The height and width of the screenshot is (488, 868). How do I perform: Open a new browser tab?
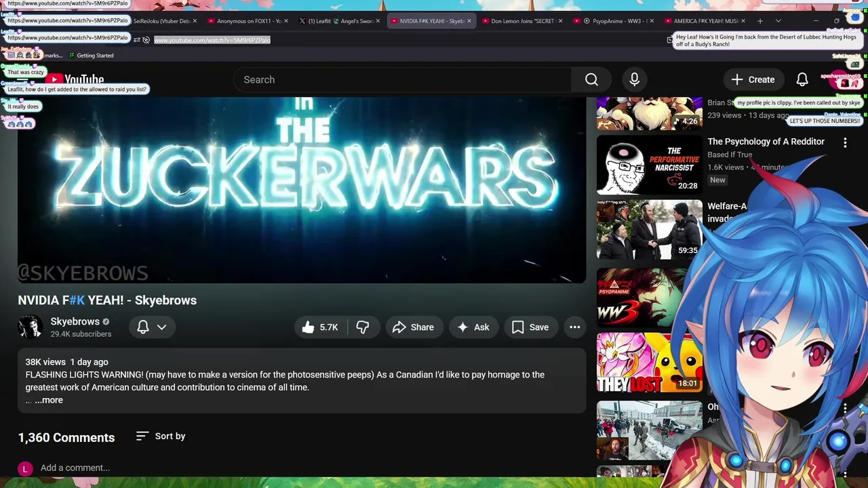pos(760,21)
